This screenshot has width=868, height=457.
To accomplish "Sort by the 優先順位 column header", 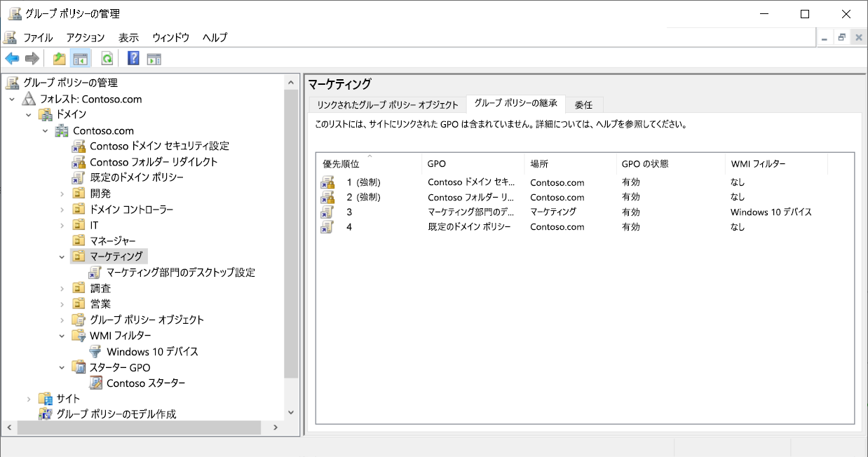I will pyautogui.click(x=369, y=163).
